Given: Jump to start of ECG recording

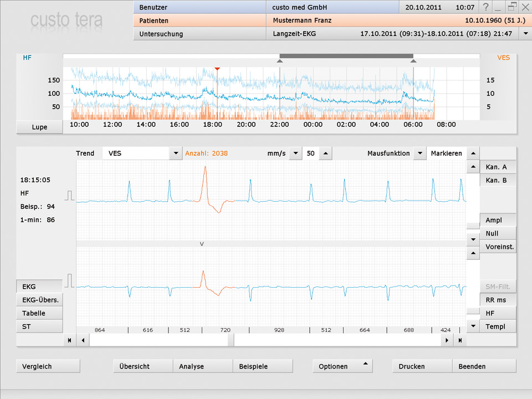Looking at the screenshot, I should point(69,340).
